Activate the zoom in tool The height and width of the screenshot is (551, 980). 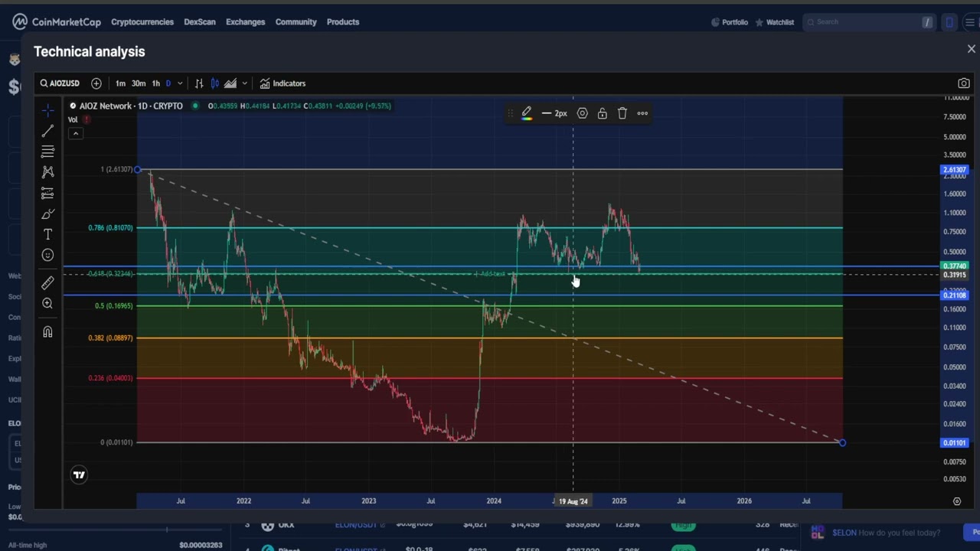tap(47, 304)
